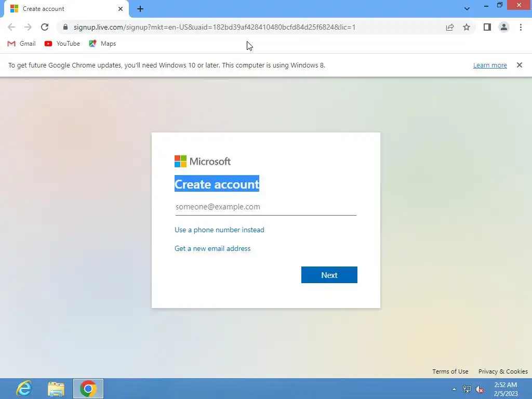
Task: Click Get a new email address
Action: 212,248
